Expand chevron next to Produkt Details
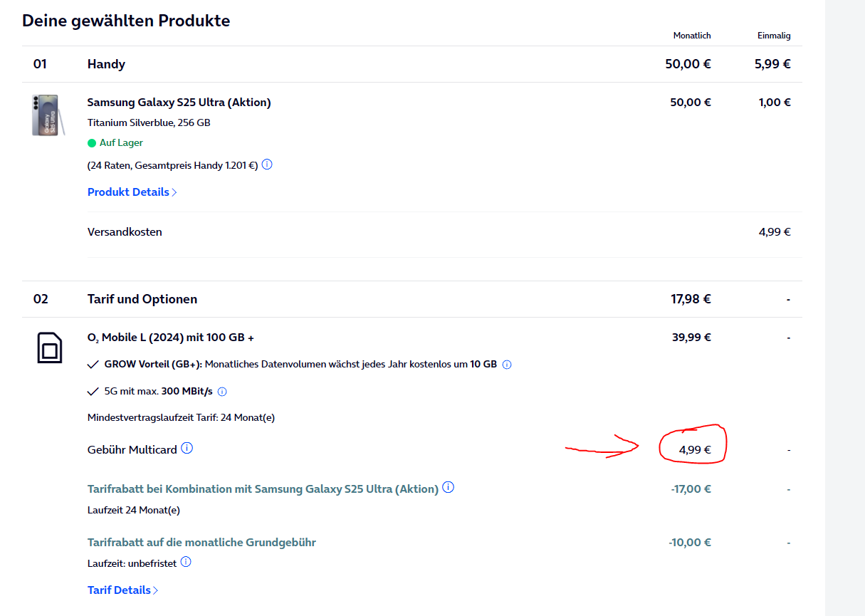 pyautogui.click(x=174, y=193)
